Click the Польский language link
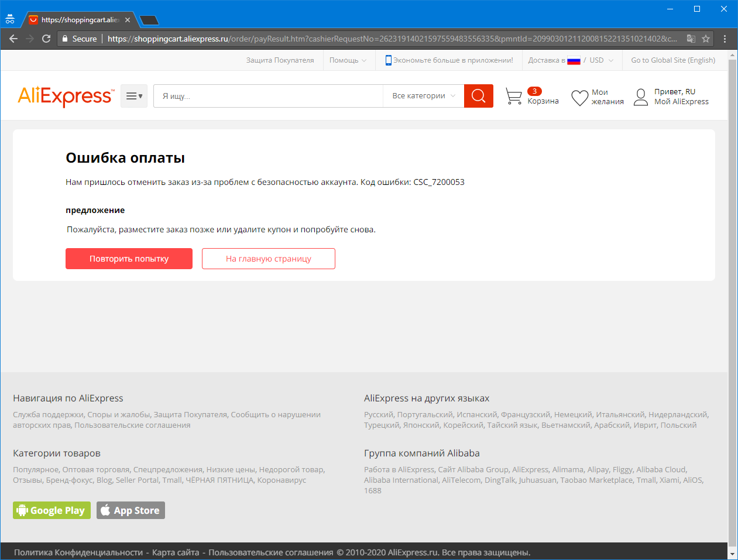This screenshot has height=560, width=738. click(678, 425)
